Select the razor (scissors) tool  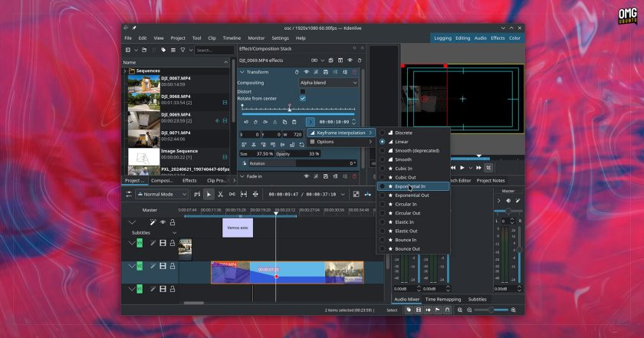(221, 194)
